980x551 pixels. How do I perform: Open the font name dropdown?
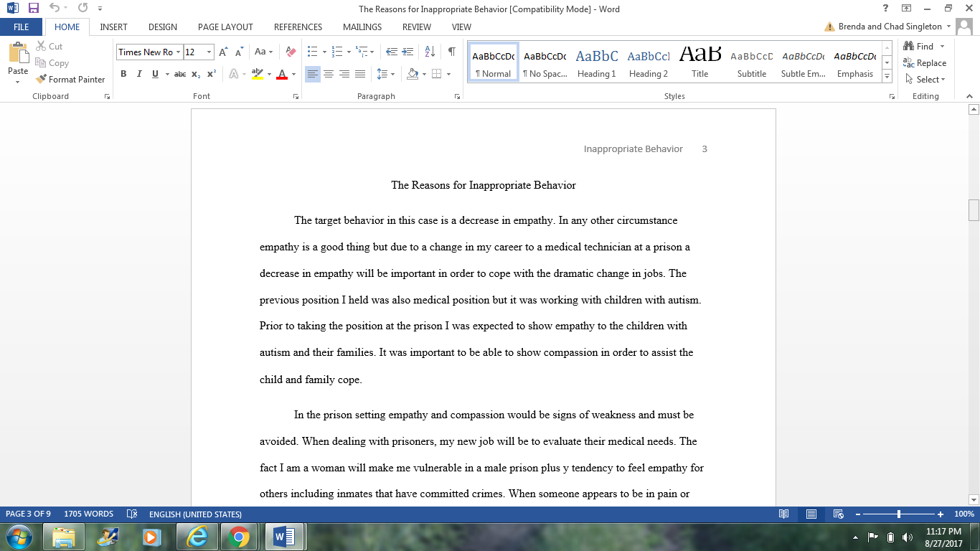[x=178, y=52]
